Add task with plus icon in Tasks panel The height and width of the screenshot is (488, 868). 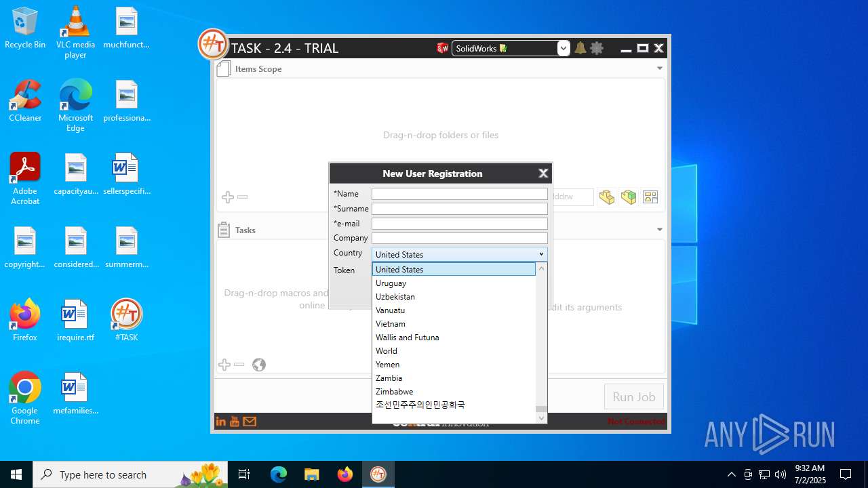224,365
